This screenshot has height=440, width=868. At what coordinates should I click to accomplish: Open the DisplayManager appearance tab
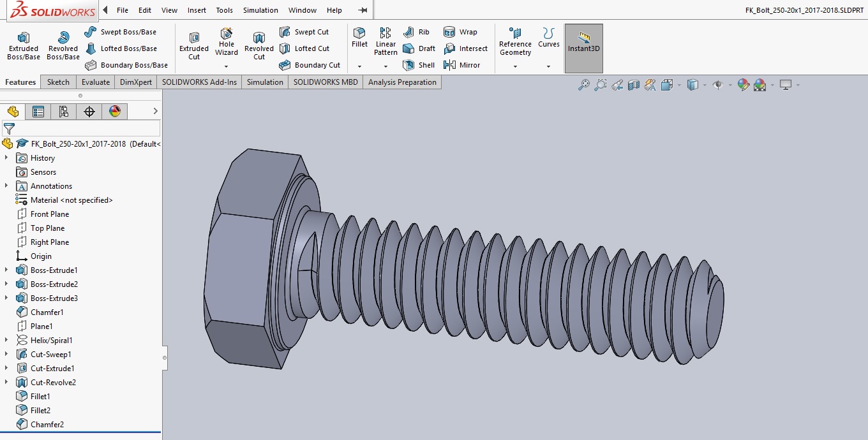click(115, 112)
